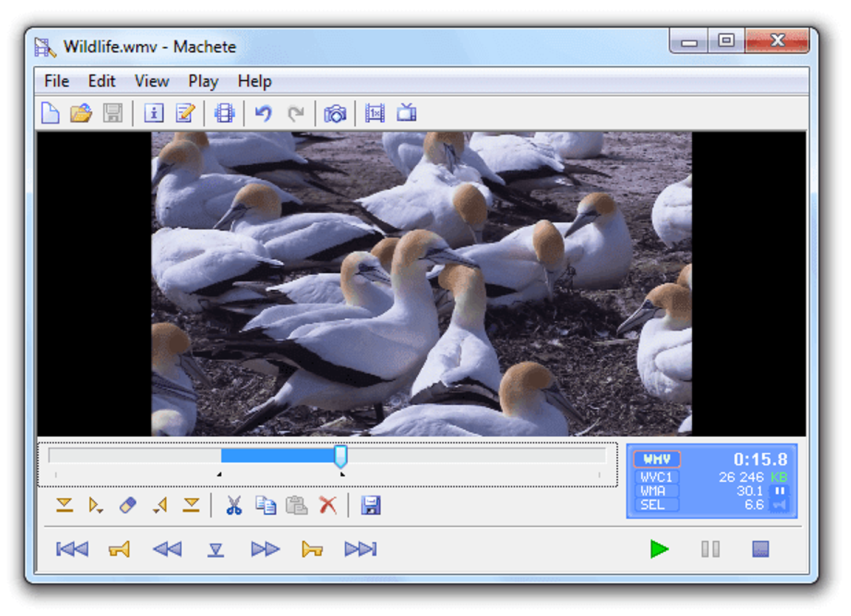Clear the selection with the eraser tool
Viewport: 851px width, 616px height.
point(129,506)
